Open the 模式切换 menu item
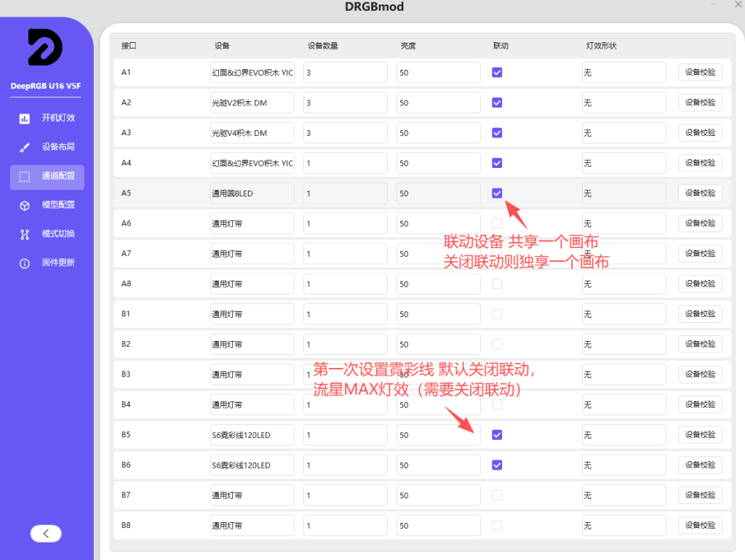Image resolution: width=745 pixels, height=560 pixels. click(58, 234)
